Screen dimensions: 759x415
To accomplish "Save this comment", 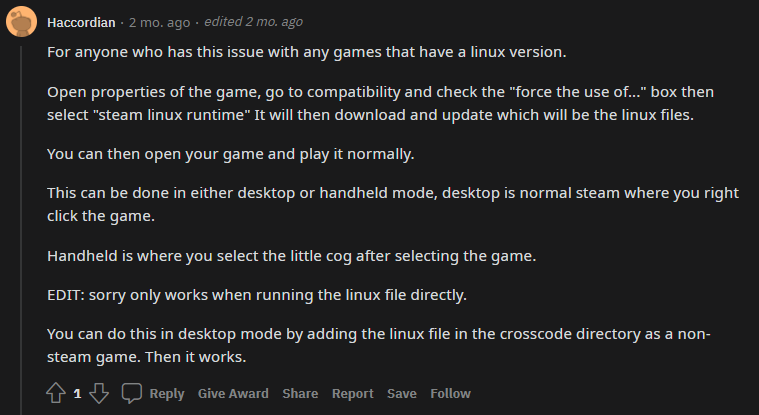I will tap(402, 393).
